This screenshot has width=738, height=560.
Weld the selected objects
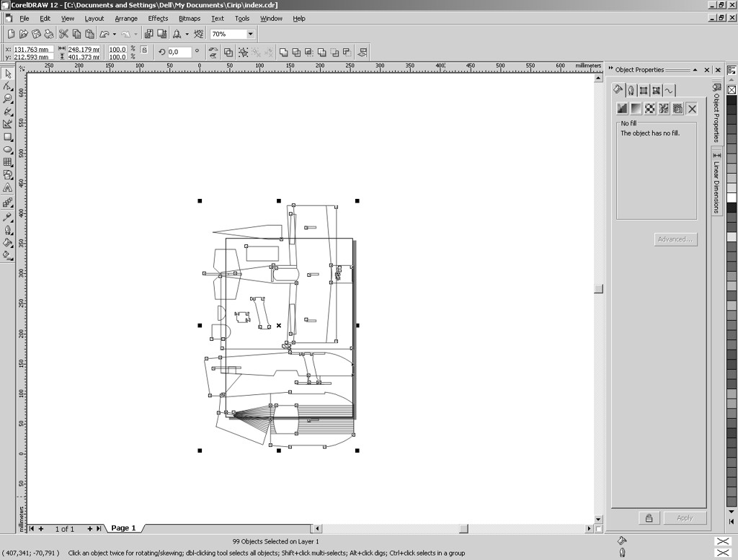(284, 52)
